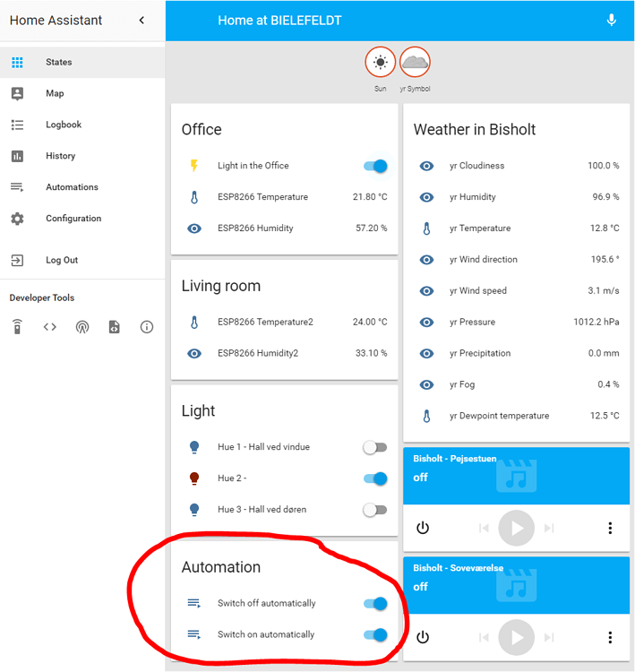Open the yr Cloudiness sensor row
Screen dimensions: 635x672
516,166
